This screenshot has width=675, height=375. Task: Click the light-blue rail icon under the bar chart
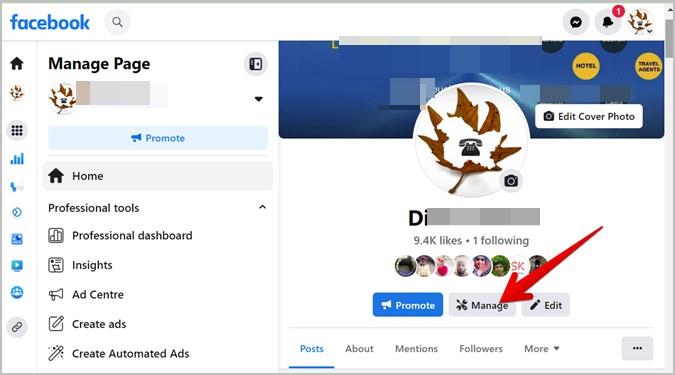(17, 186)
